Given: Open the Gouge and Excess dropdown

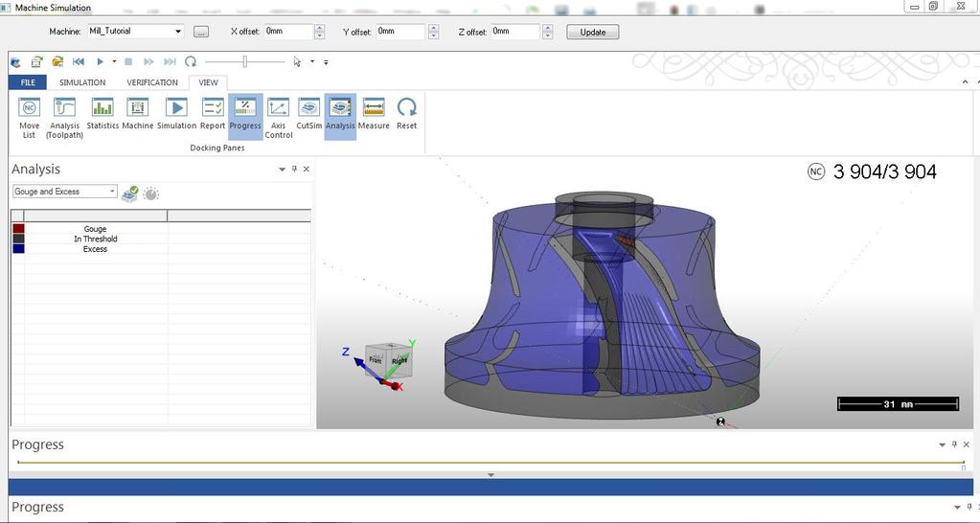Looking at the screenshot, I should (64, 192).
